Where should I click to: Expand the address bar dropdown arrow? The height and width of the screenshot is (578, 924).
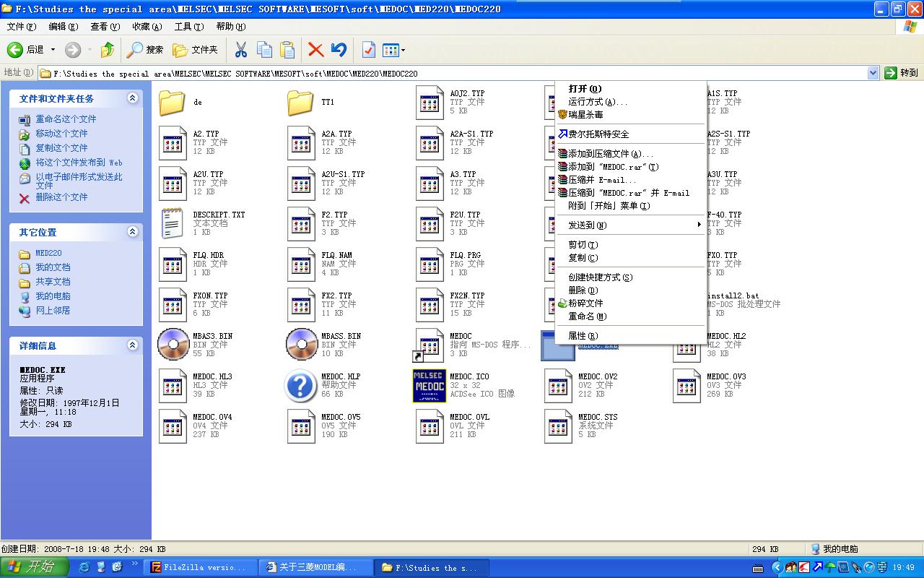872,73
